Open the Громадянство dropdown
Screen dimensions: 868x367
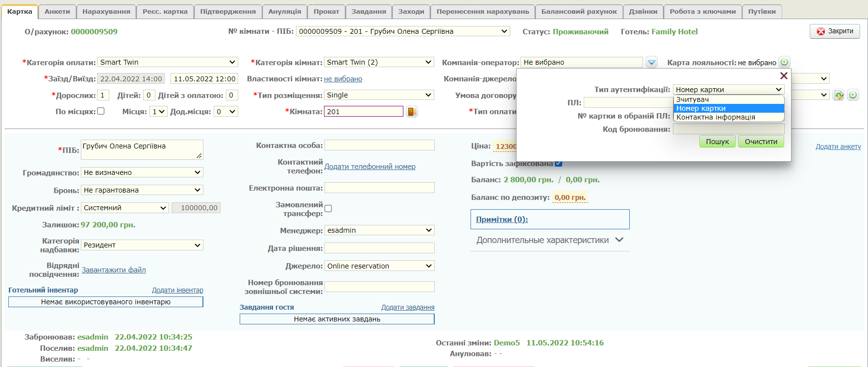(142, 172)
